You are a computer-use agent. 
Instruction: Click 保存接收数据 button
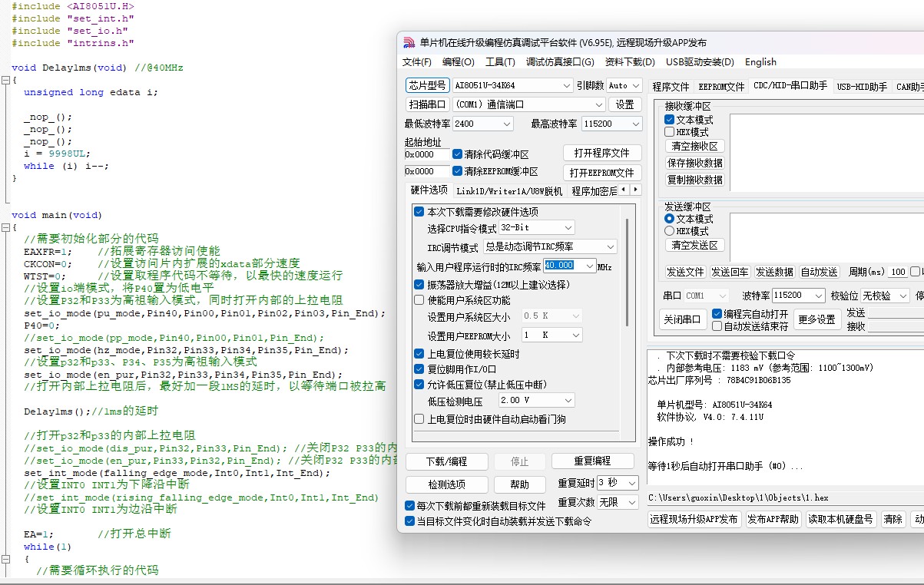click(694, 163)
